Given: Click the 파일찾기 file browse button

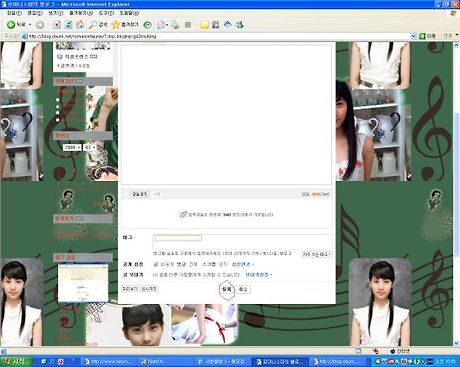Looking at the screenshot, I should [x=140, y=194].
